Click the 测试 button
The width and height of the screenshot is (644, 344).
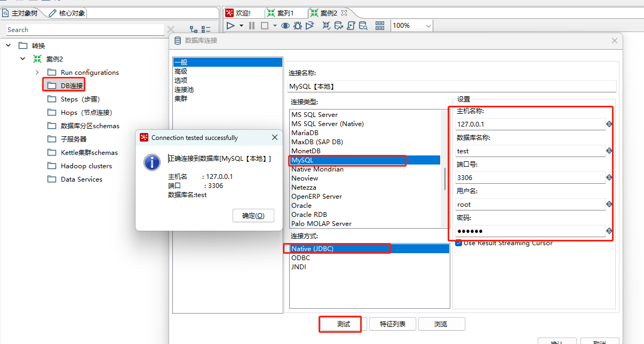pyautogui.click(x=343, y=324)
